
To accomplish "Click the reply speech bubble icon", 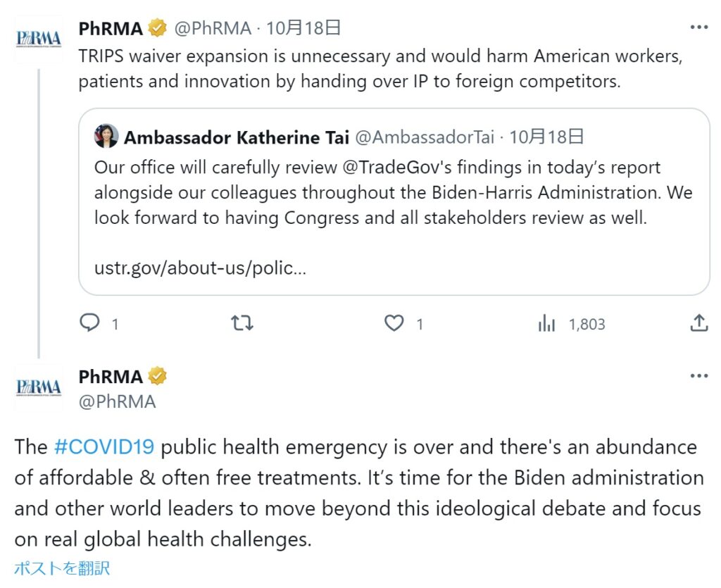I will tap(89, 323).
